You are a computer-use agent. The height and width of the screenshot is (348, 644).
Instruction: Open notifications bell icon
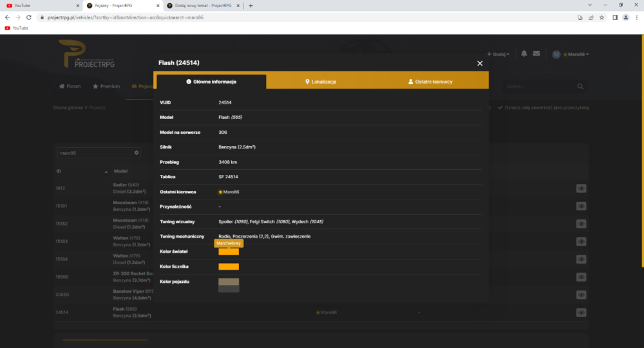point(524,54)
